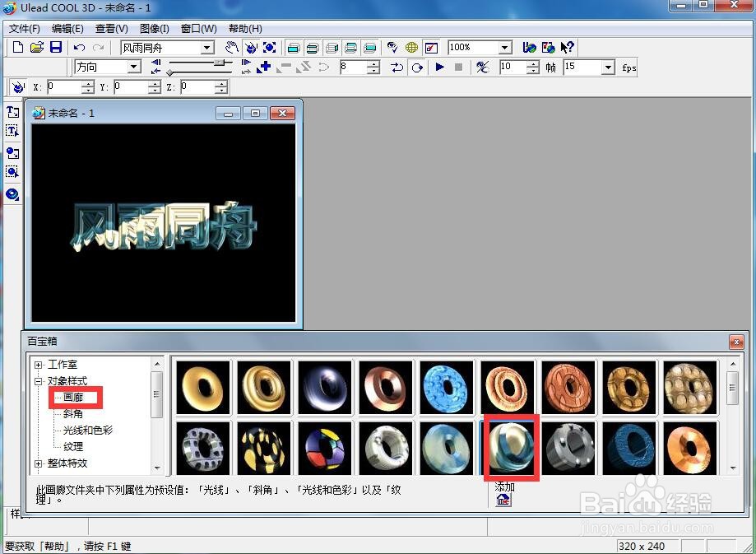
Task: Collapse the 对象样式 tree node
Action: tap(39, 381)
